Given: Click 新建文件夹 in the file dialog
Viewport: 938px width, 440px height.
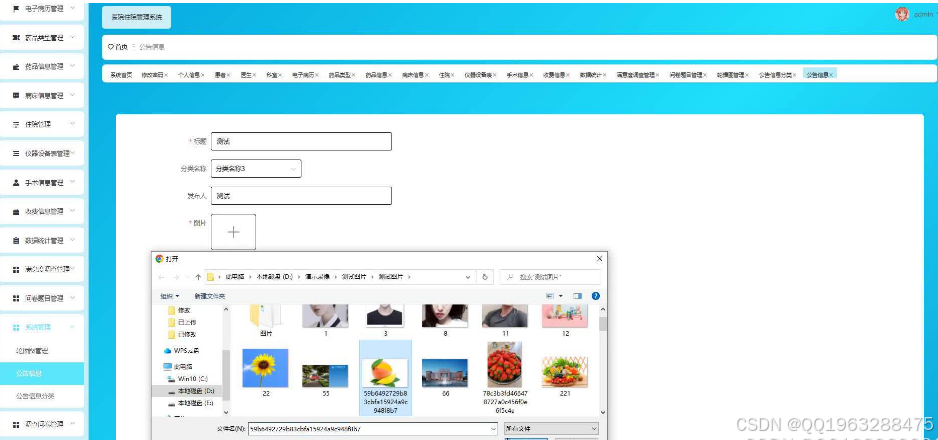Looking at the screenshot, I should point(209,296).
